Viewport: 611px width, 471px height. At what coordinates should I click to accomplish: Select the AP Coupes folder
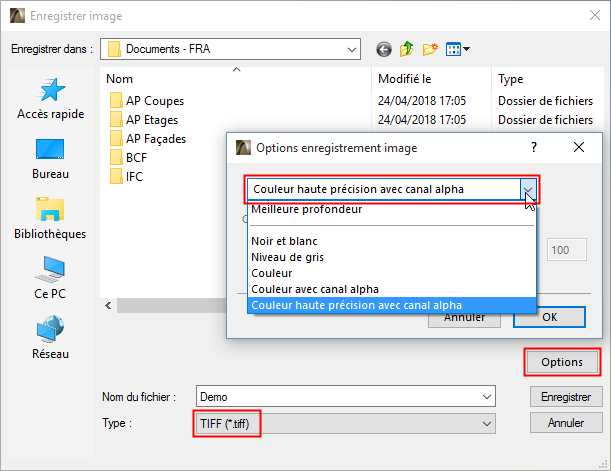(147, 101)
